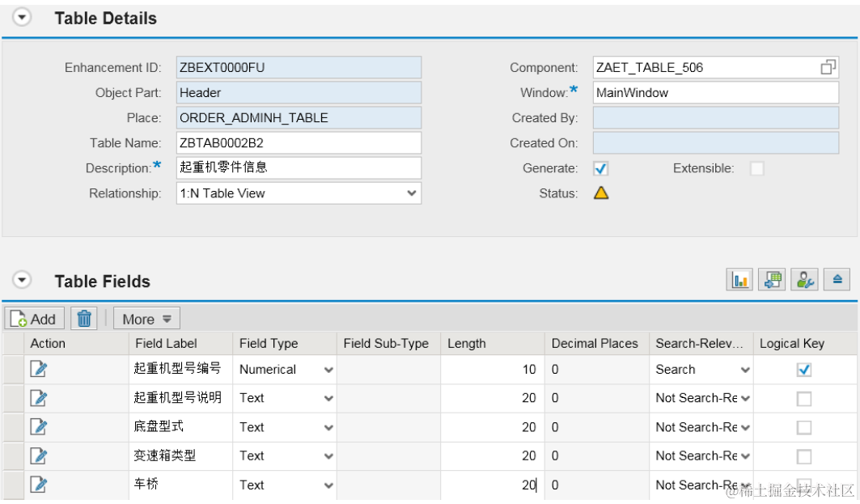Click the Created By field
The width and height of the screenshot is (860, 504).
tap(716, 118)
